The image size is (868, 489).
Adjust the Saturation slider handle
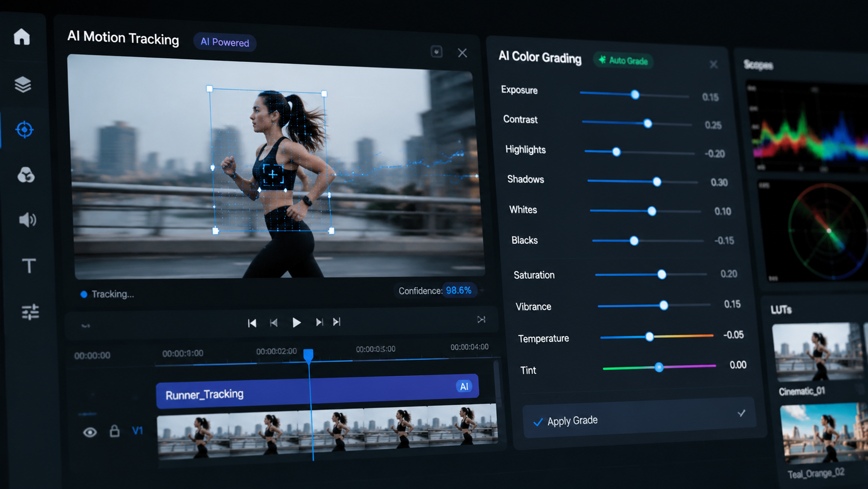[661, 274]
